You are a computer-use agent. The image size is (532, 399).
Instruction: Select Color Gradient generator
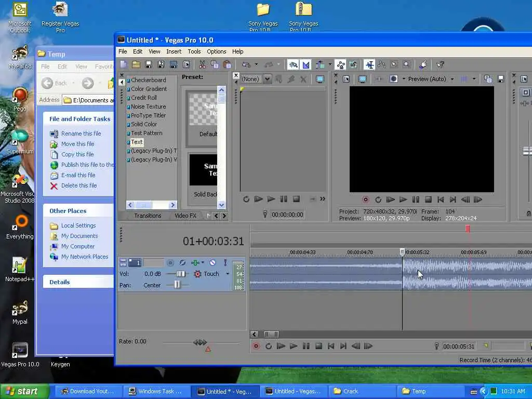click(x=149, y=89)
